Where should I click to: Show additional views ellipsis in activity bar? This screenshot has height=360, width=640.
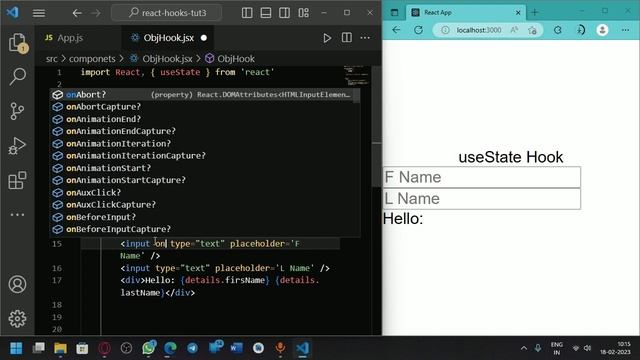pos(18,214)
